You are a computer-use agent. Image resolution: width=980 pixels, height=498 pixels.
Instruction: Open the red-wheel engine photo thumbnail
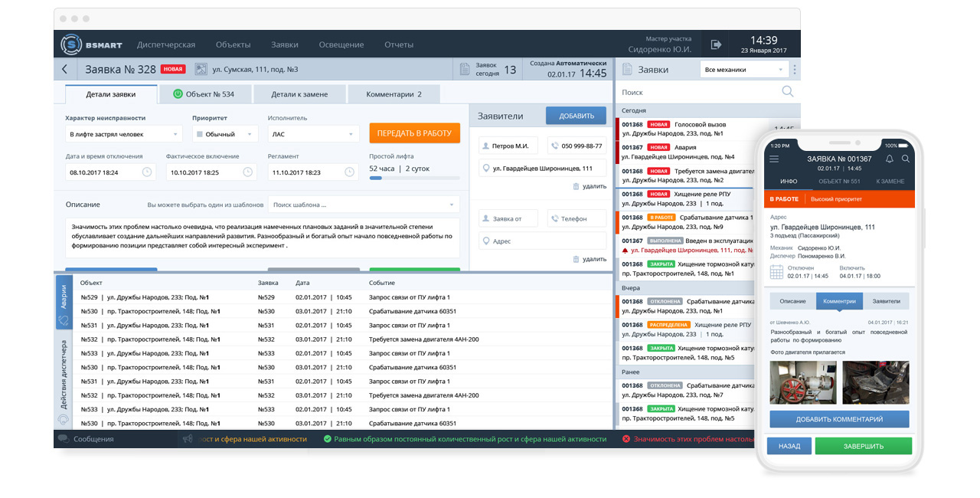point(802,382)
